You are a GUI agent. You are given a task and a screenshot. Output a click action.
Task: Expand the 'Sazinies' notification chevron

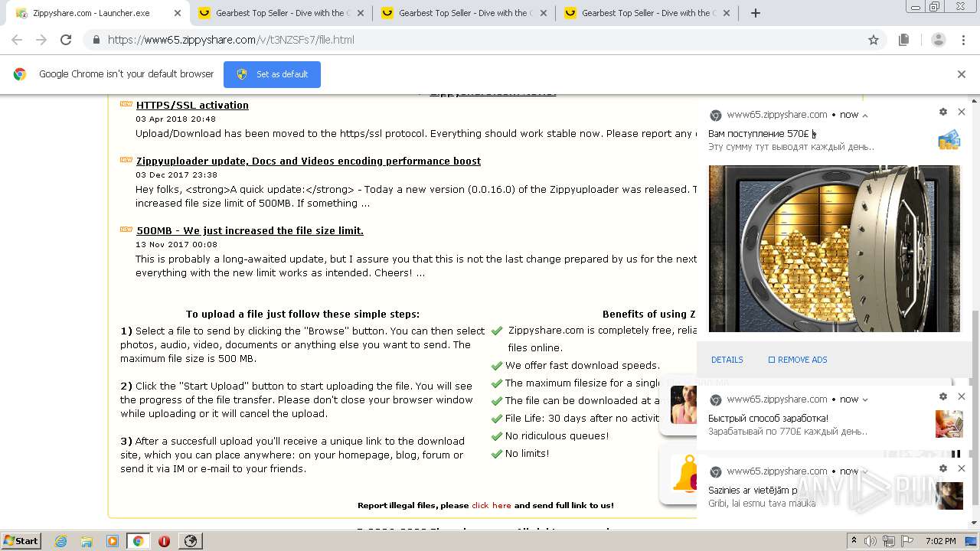tap(865, 471)
